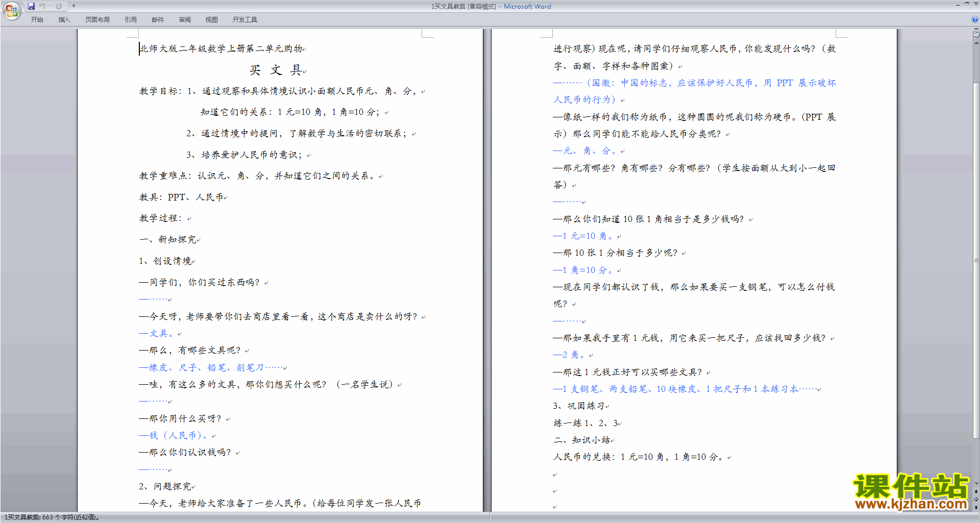
Task: Click the blue answer —1 角=10 分。
Action: click(583, 270)
